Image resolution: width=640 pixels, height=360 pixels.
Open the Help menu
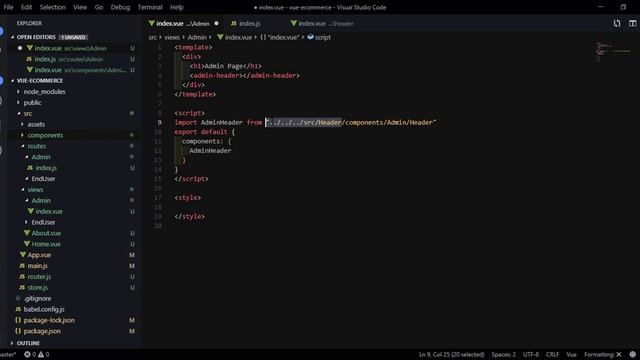(176, 7)
